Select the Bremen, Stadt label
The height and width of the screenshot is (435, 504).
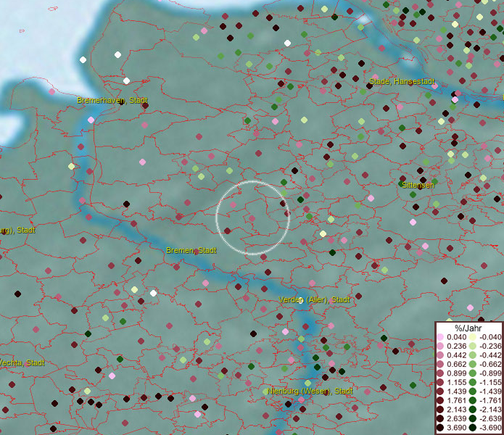(191, 251)
